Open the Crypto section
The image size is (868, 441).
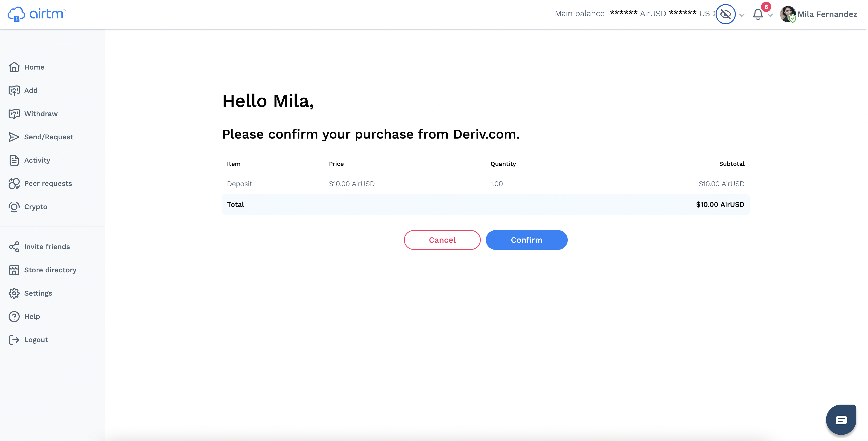click(35, 207)
